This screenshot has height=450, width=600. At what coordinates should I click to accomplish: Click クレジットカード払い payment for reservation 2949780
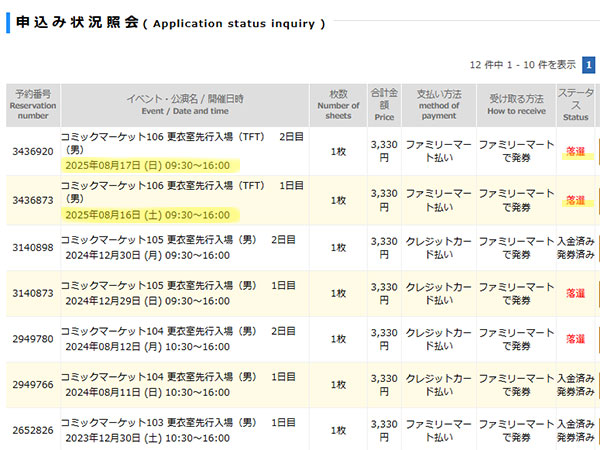coord(439,339)
